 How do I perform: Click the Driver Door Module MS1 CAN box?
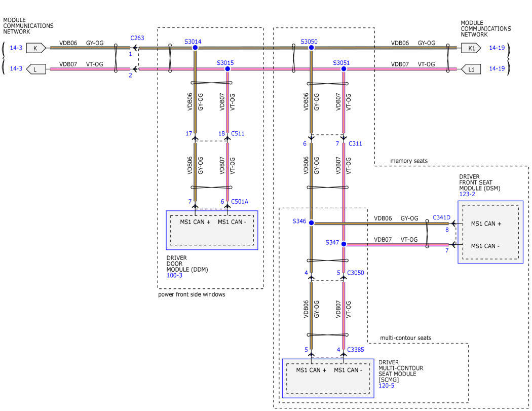pyautogui.click(x=212, y=231)
